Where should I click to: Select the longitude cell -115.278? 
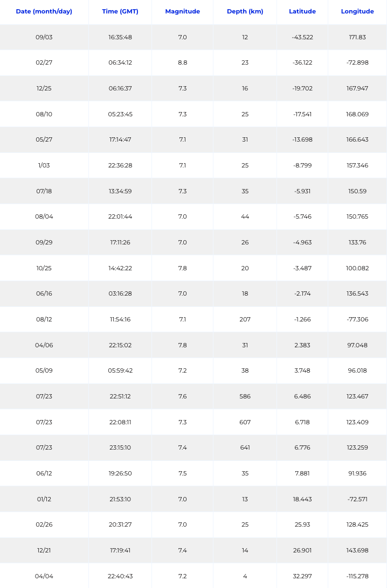coord(357,576)
